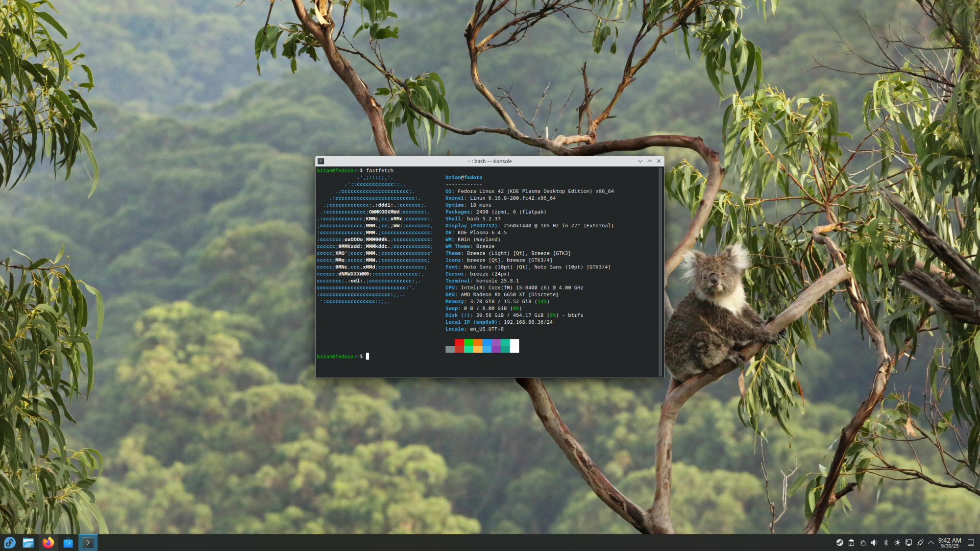Open the clipboard tray icon

click(851, 543)
